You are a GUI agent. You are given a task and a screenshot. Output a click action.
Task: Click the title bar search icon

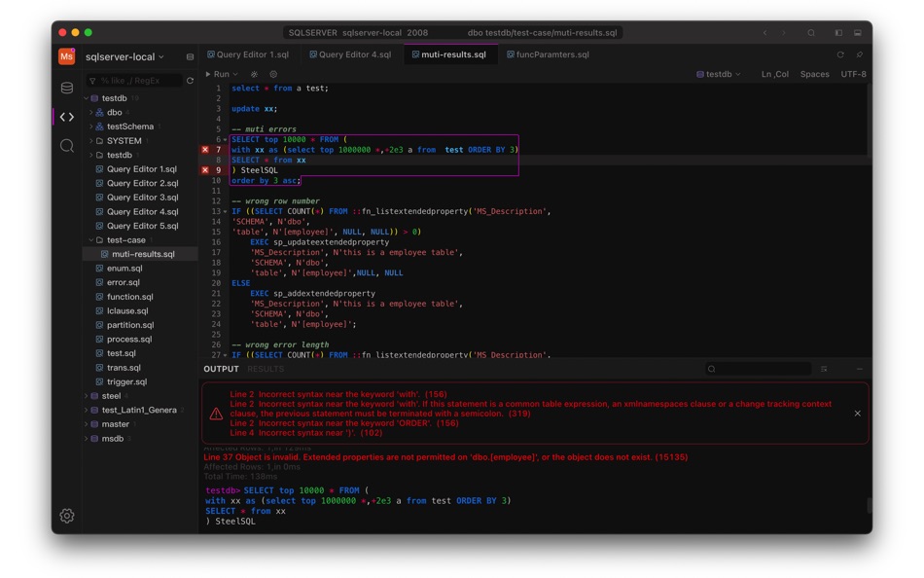point(811,32)
